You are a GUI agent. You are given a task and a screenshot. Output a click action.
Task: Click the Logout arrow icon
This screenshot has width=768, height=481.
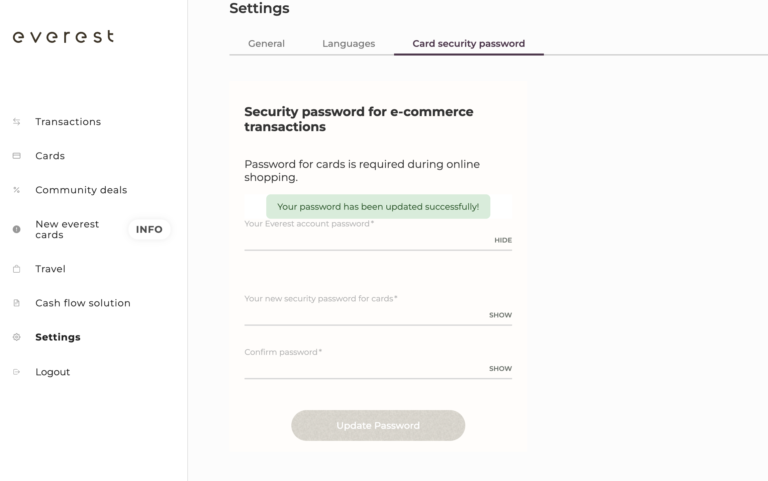(16, 372)
